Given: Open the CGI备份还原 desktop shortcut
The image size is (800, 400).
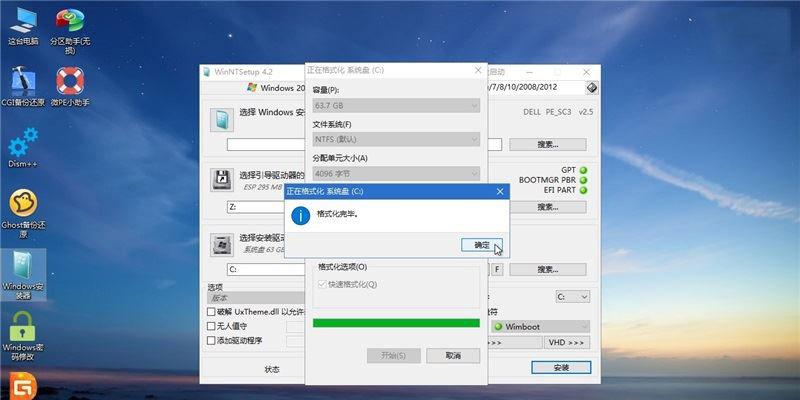Looking at the screenshot, I should [23, 87].
